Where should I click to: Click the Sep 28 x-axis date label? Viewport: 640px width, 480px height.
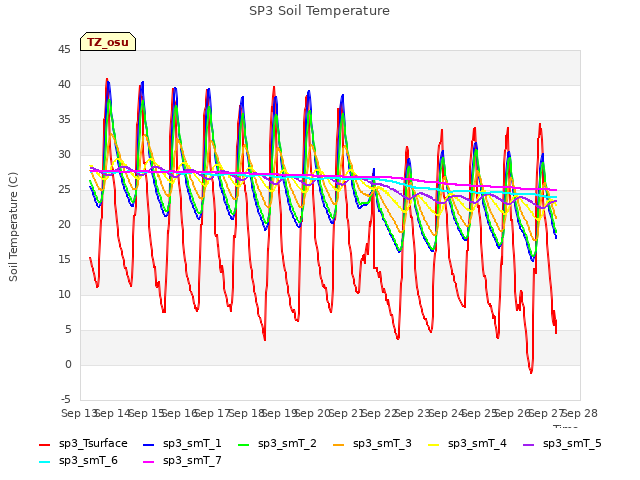tap(580, 413)
